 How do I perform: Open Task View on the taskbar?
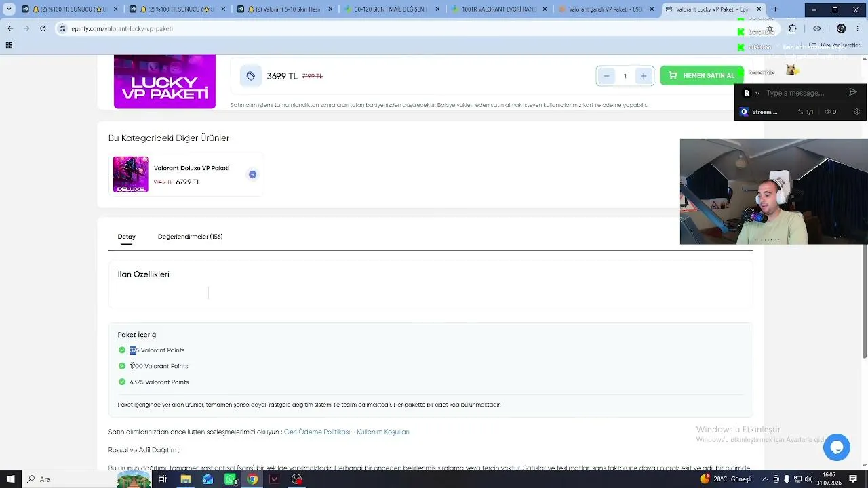(163, 479)
